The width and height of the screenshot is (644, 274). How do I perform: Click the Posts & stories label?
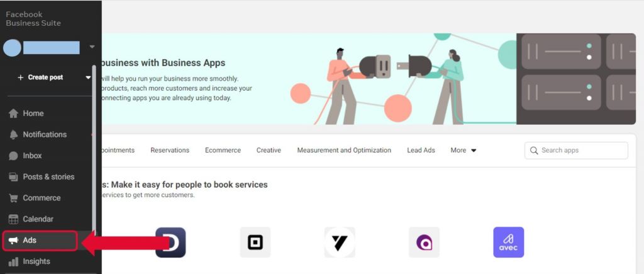(48, 177)
